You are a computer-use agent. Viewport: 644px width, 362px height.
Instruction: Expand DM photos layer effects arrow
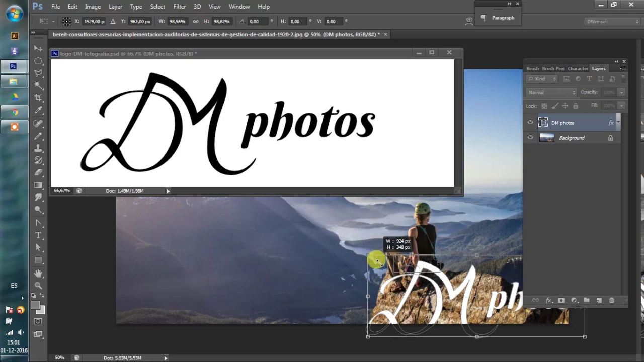618,122
